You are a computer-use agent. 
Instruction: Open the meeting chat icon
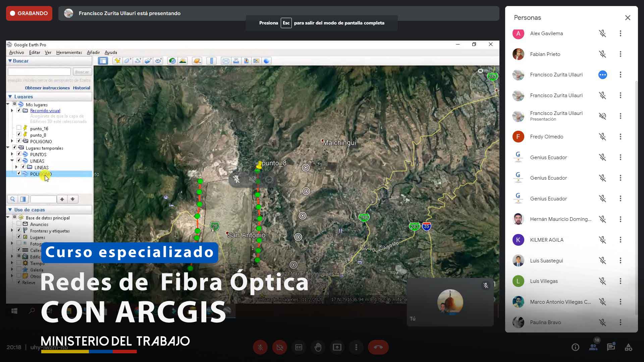[x=611, y=347]
